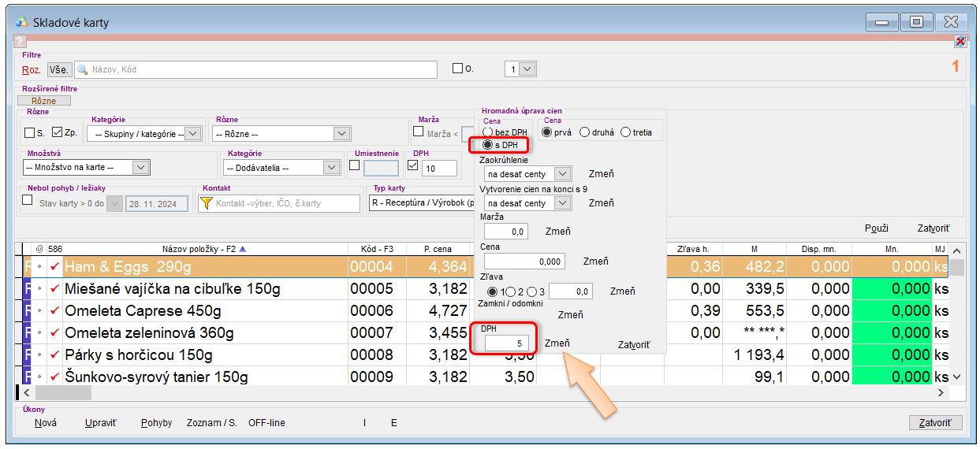
Task: Click the red checkmark on Omeleta Caprese row
Action: pyautogui.click(x=54, y=311)
